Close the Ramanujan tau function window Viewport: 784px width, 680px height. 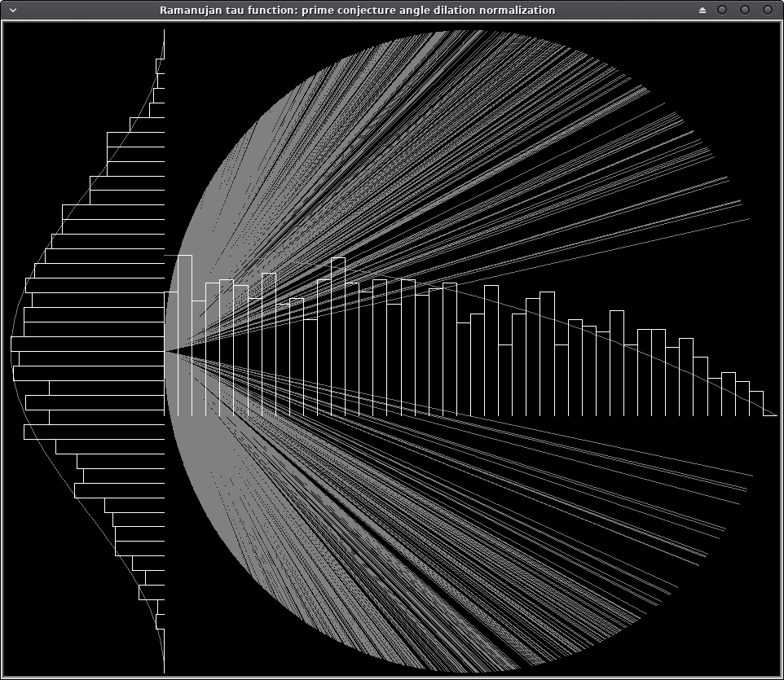[x=768, y=10]
